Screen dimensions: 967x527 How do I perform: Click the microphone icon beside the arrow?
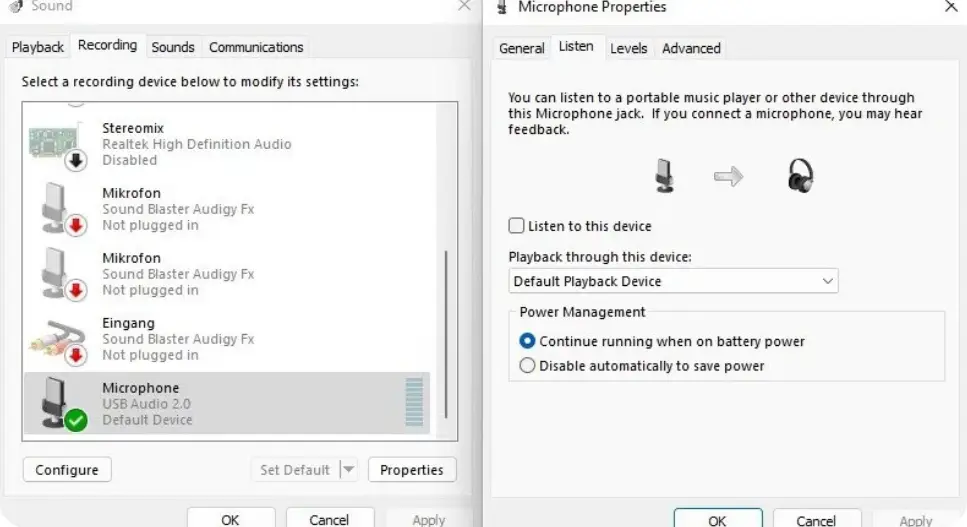click(x=664, y=176)
